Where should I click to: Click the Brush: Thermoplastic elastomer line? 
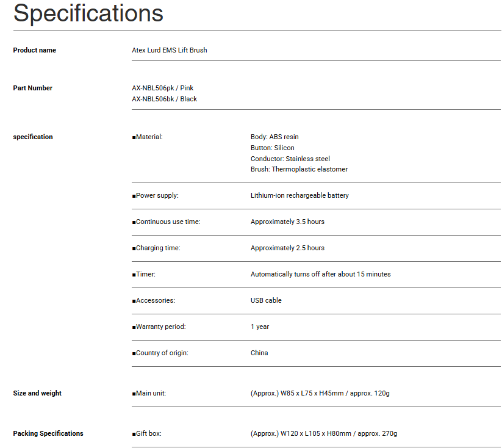tap(299, 169)
